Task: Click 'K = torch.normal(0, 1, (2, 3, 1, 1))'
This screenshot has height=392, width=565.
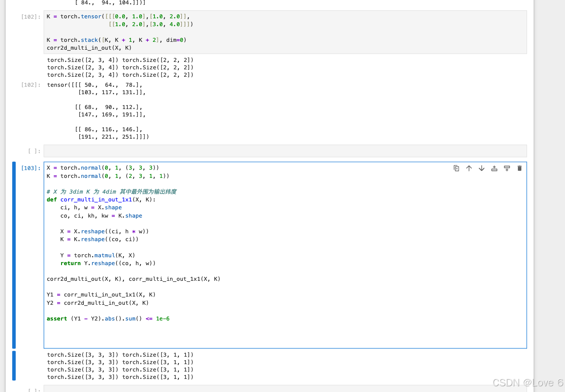Action: (x=108, y=176)
